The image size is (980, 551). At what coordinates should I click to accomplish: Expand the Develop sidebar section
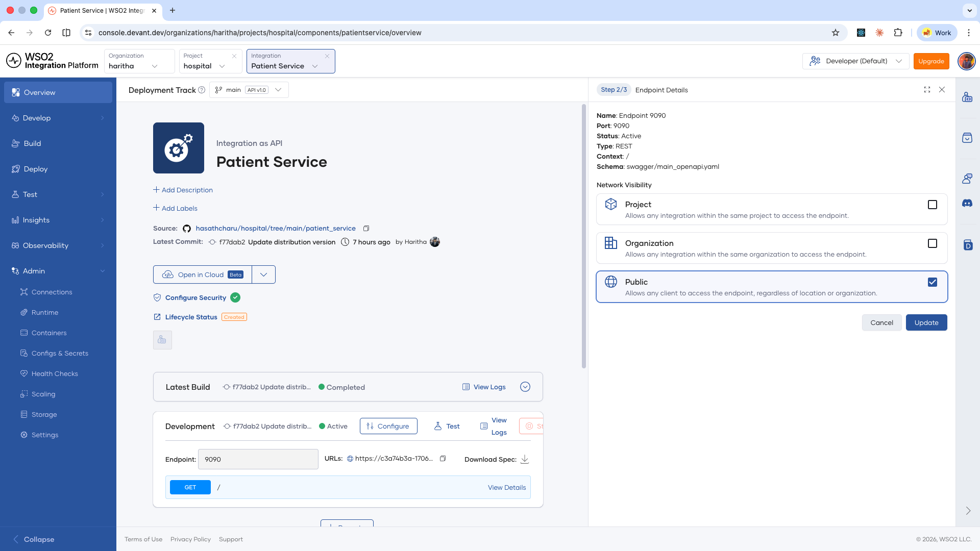[x=58, y=118]
